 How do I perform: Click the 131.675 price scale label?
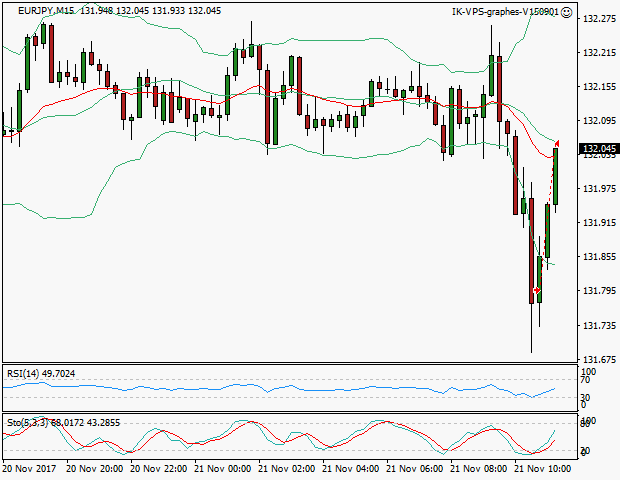coord(599,360)
